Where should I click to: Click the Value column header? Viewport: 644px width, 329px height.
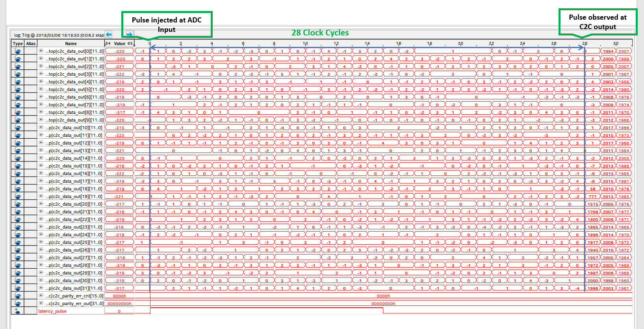[119, 44]
